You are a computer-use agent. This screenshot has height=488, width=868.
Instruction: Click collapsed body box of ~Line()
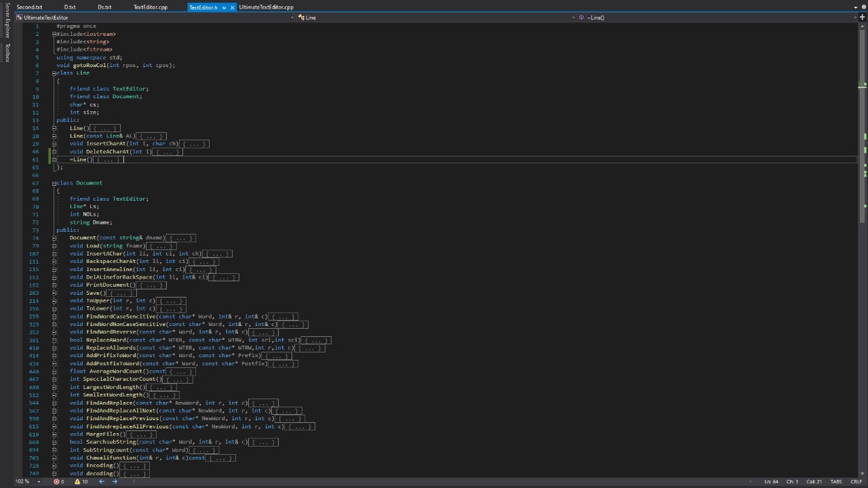tap(108, 160)
